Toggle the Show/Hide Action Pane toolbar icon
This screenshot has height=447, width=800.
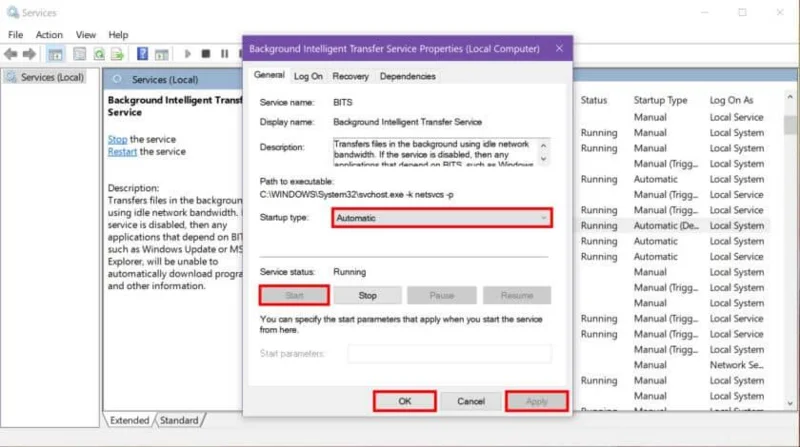[x=162, y=54]
